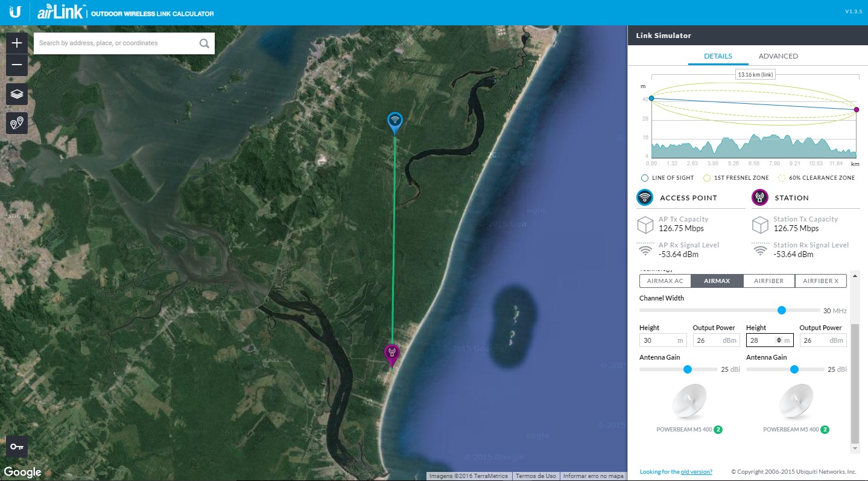
Task: Select the AIRMAX AC technology
Action: pos(665,281)
